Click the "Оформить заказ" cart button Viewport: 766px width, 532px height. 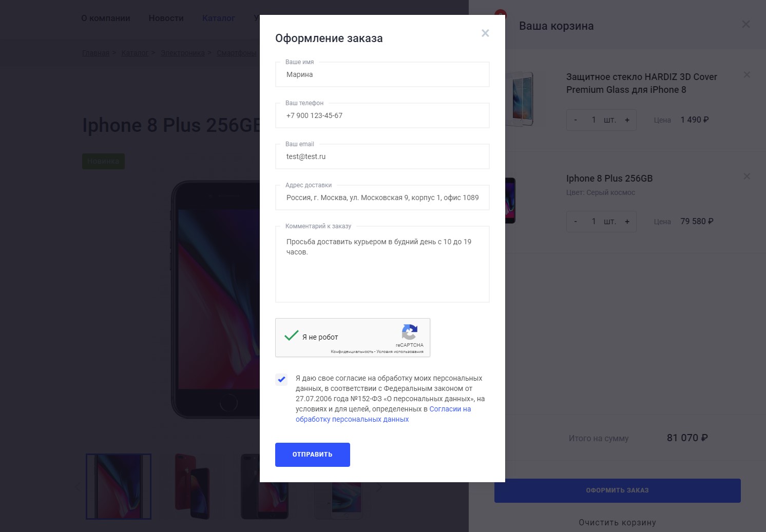pos(617,490)
